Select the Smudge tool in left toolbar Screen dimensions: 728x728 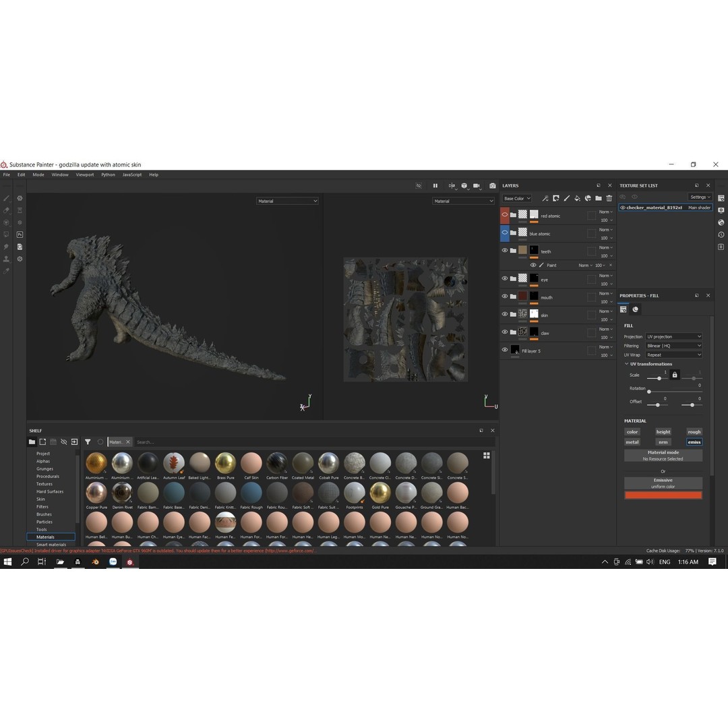(x=7, y=247)
